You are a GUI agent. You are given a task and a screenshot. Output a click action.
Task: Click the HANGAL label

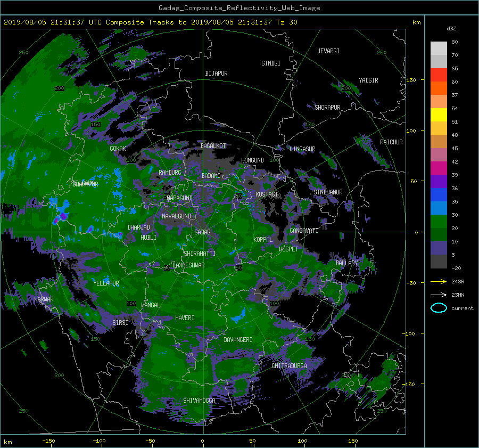point(151,305)
